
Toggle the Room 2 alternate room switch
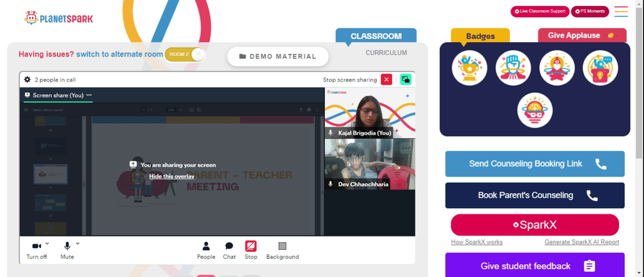tap(185, 54)
